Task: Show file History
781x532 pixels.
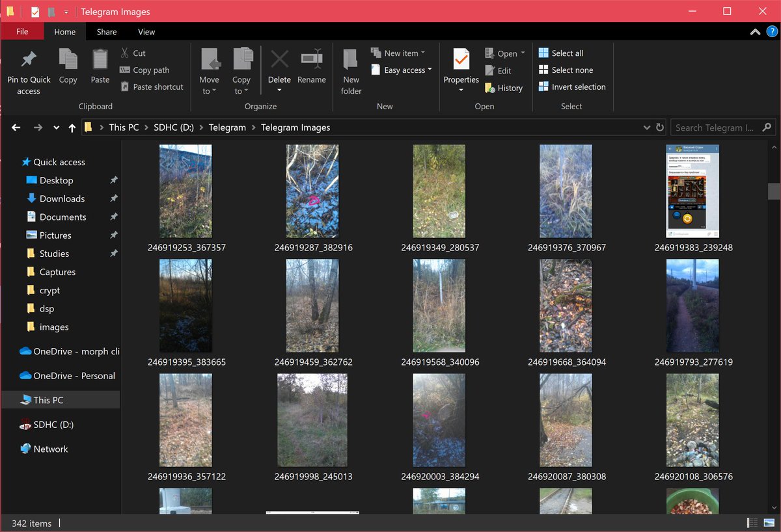Action: 504,88
